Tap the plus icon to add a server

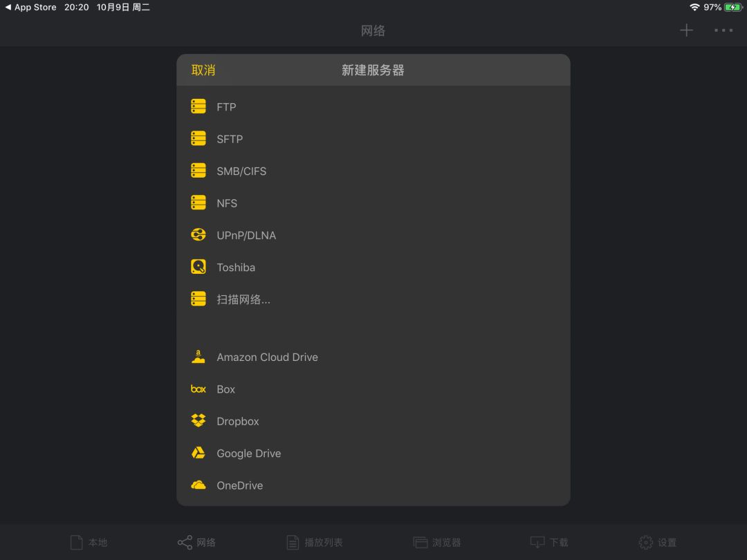(686, 30)
